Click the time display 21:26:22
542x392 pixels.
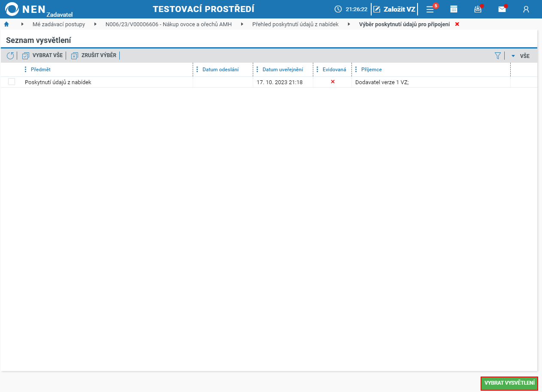tap(357, 9)
